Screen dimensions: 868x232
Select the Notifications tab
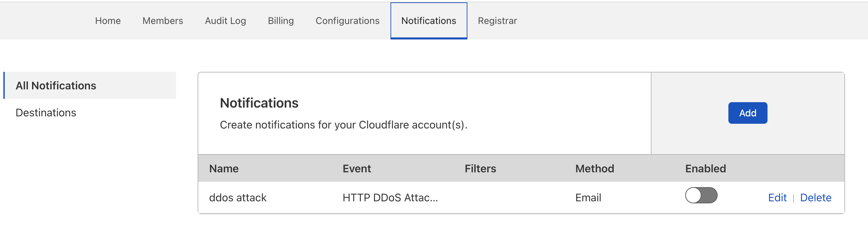pyautogui.click(x=428, y=21)
